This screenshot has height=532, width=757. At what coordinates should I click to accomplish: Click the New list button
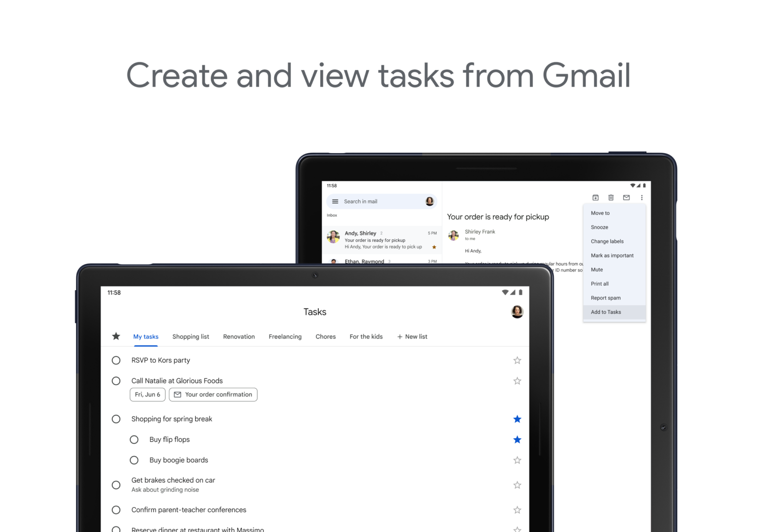point(412,336)
